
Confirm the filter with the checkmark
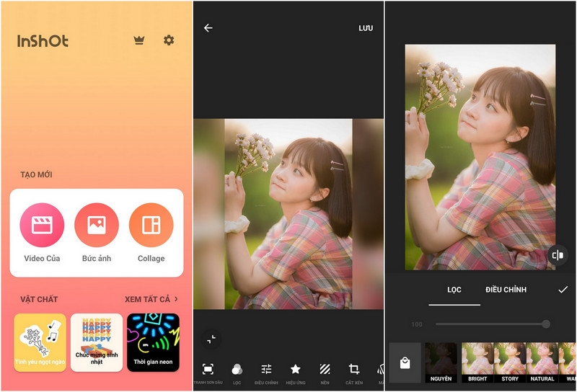(563, 290)
